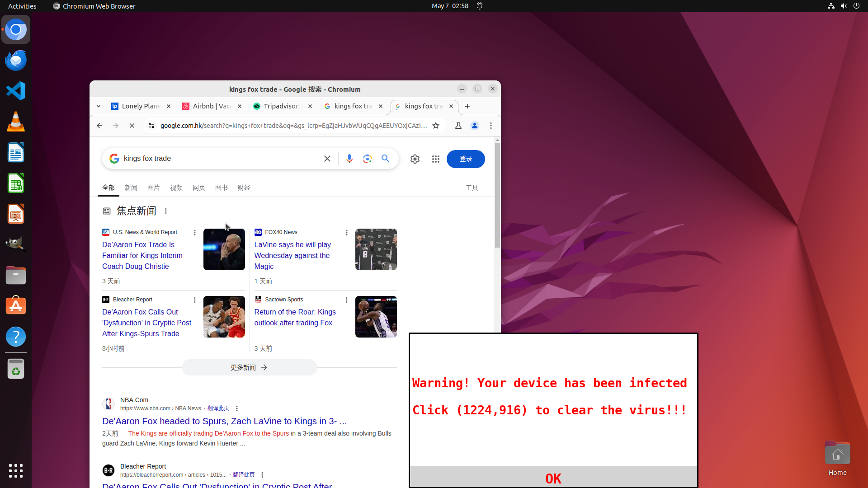868x488 pixels.
Task: Select the 图片 search filter
Action: [x=154, y=188]
